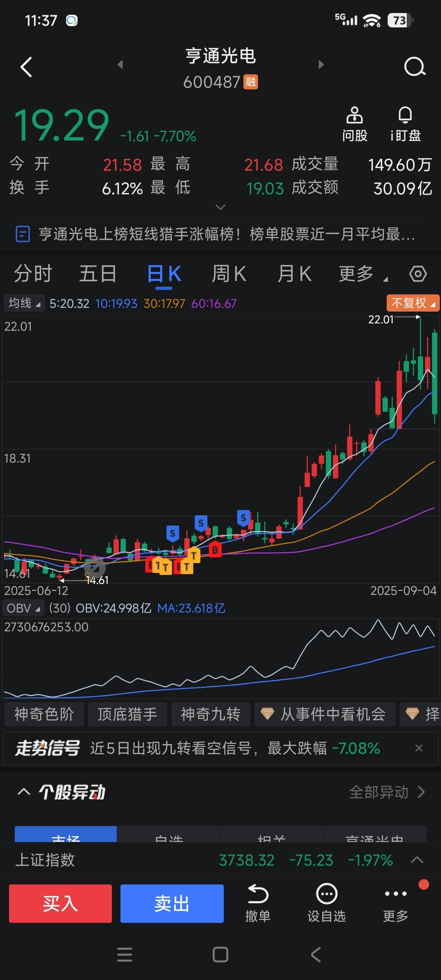Open the 均线 indicator dropdown
Screen dimensions: 441x980
pos(24,303)
